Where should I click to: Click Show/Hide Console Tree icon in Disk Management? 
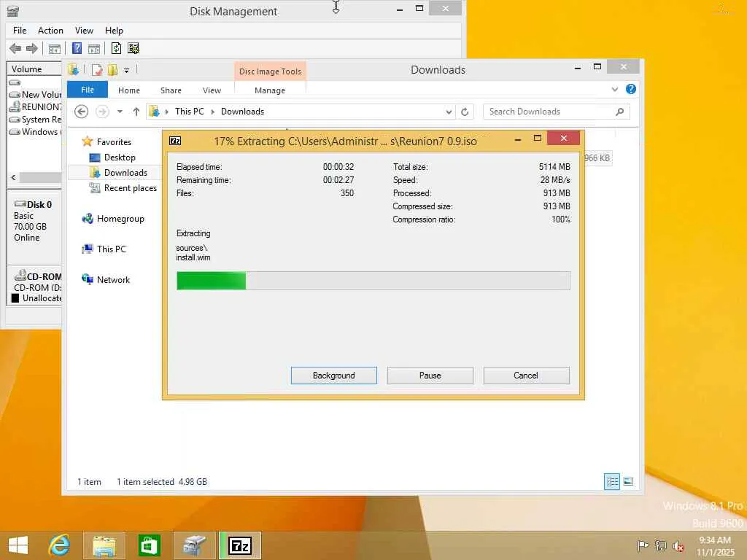pos(54,49)
